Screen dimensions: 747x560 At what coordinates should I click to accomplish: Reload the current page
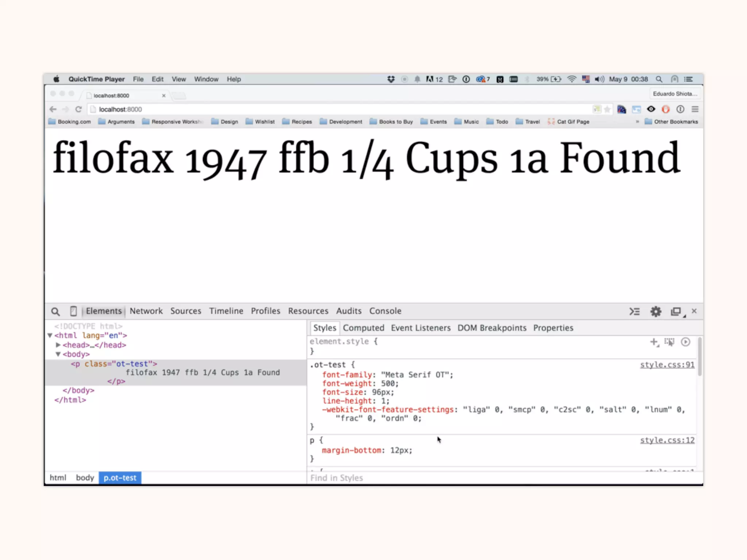point(78,109)
